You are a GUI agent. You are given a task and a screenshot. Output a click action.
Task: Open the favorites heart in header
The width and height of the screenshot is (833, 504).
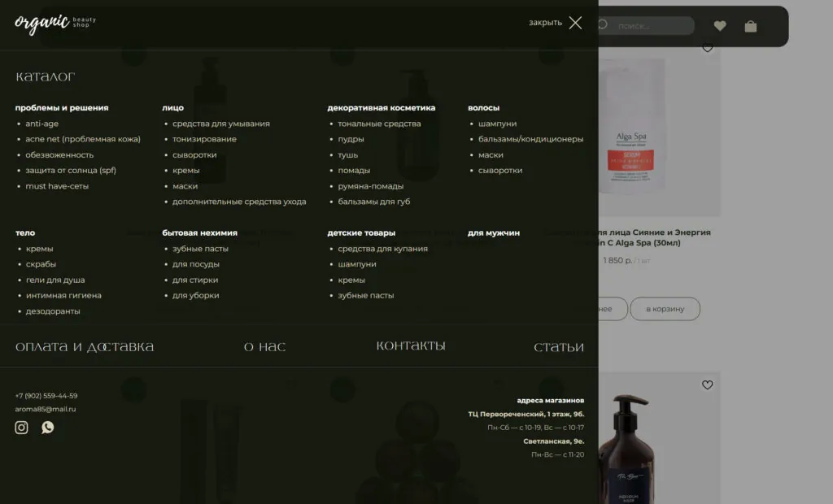pos(720,26)
